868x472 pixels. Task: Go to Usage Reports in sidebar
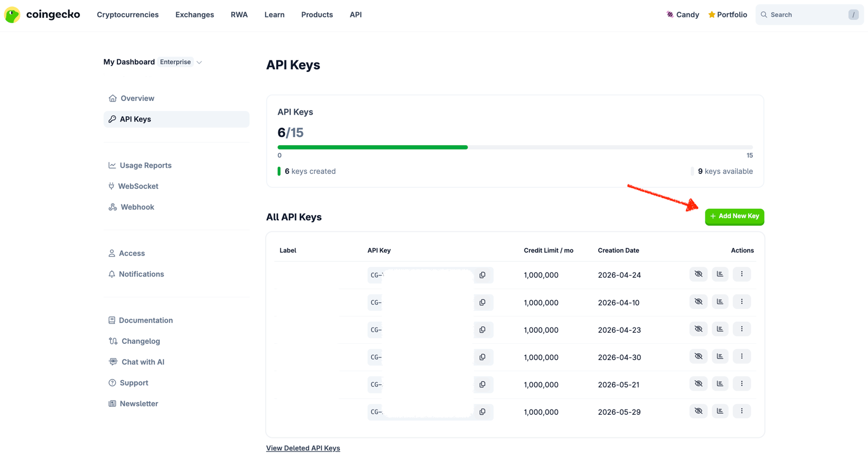coord(140,166)
